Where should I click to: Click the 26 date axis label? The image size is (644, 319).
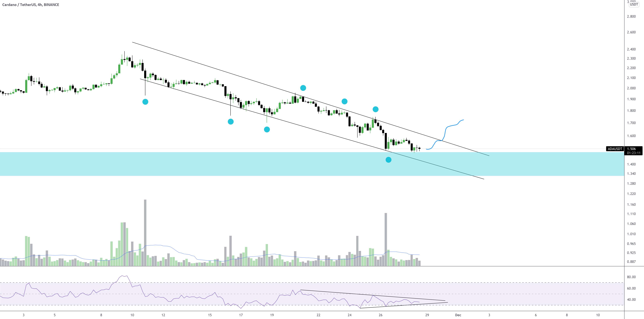(x=381, y=315)
